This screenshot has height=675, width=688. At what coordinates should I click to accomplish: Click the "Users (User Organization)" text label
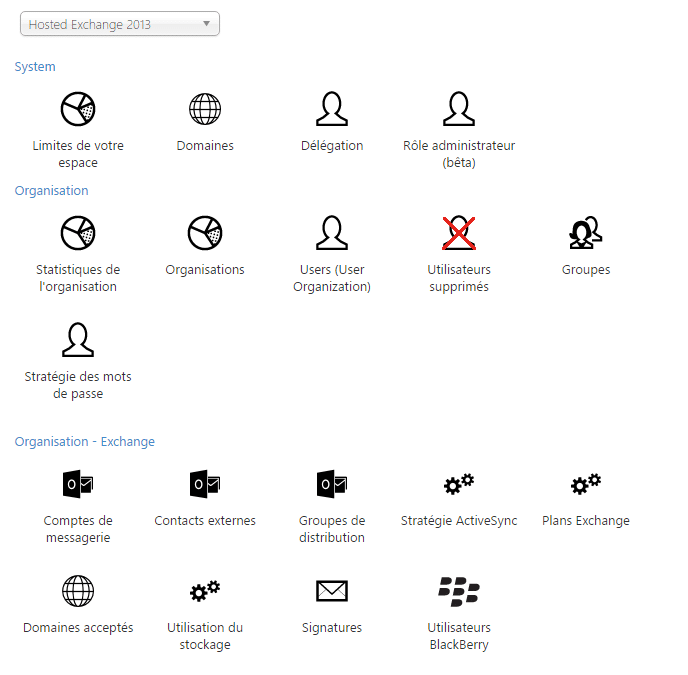point(332,278)
